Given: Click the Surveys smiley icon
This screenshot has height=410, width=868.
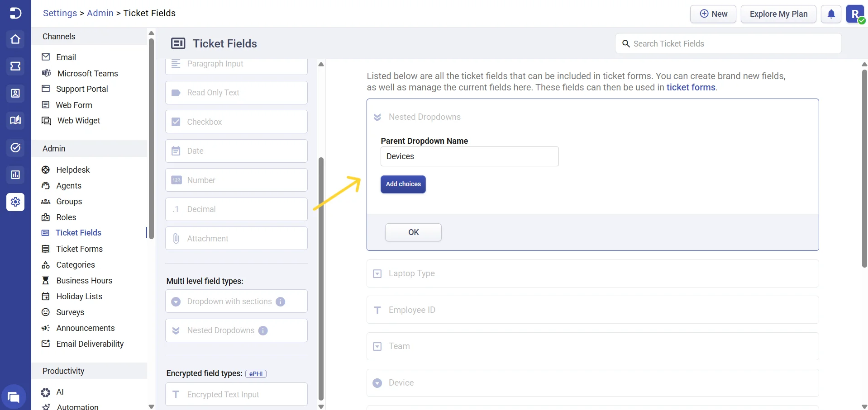Looking at the screenshot, I should pyautogui.click(x=46, y=312).
